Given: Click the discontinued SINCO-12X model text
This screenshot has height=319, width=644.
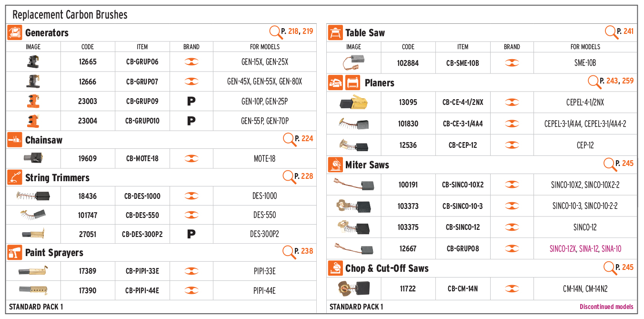Looking at the screenshot, I should pos(563,249).
